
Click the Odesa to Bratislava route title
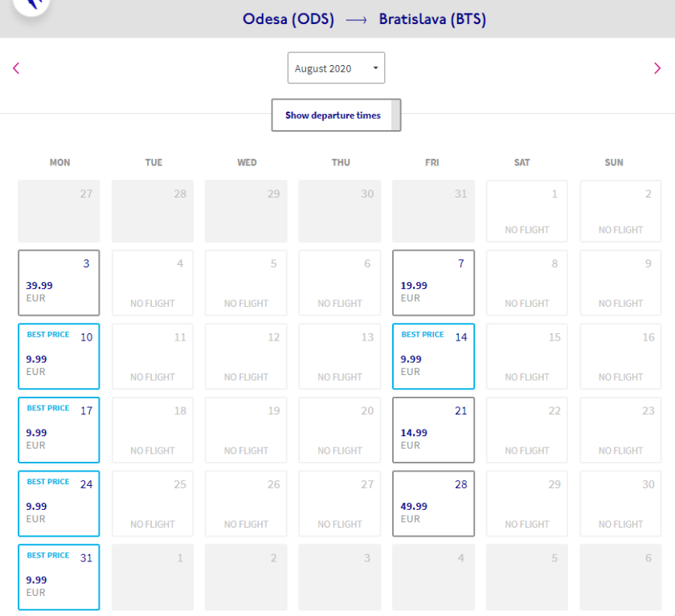(x=364, y=19)
